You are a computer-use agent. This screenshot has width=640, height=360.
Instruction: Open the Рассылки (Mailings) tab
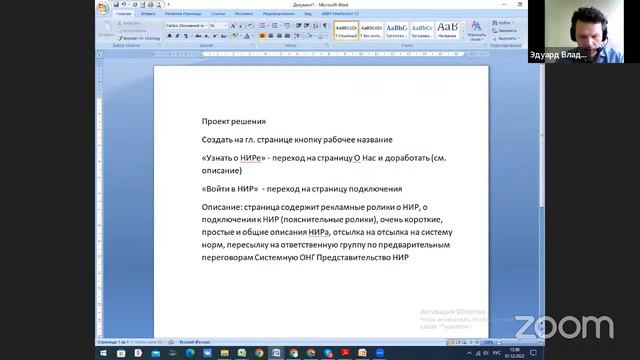(x=244, y=14)
